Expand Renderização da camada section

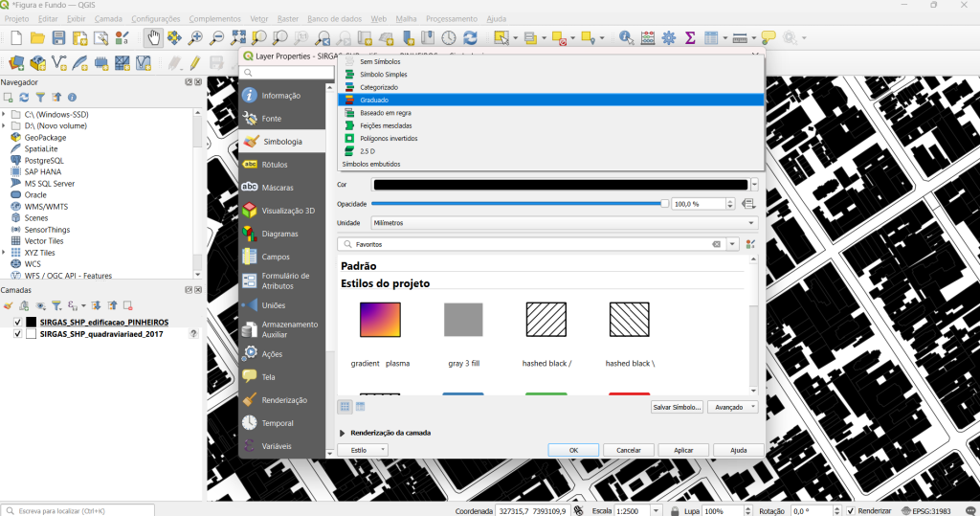coord(342,433)
